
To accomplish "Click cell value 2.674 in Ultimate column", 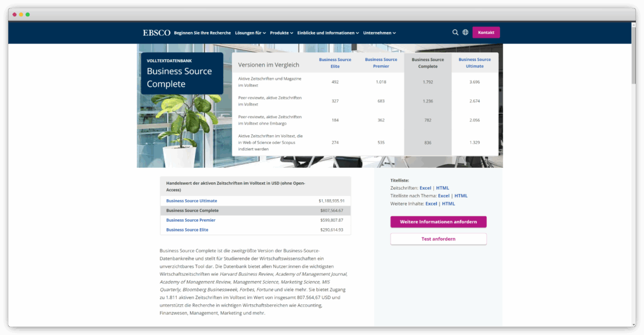I will click(474, 101).
